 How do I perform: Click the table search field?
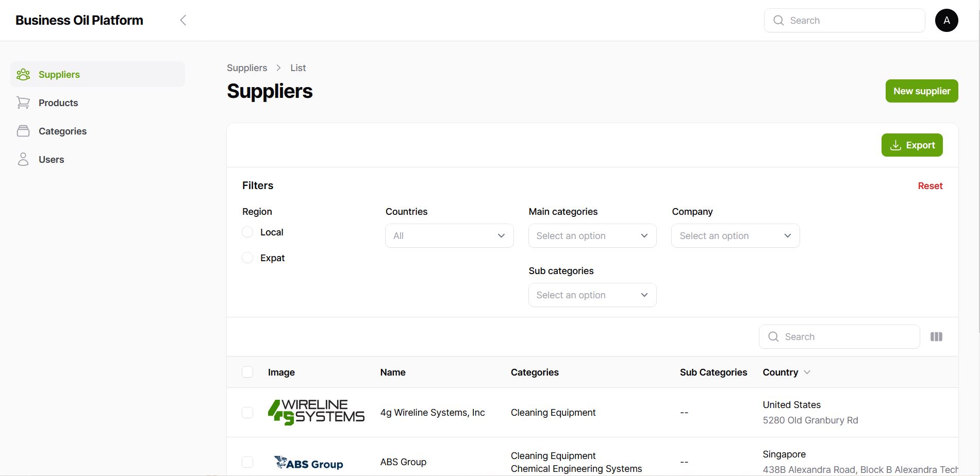pyautogui.click(x=845, y=337)
